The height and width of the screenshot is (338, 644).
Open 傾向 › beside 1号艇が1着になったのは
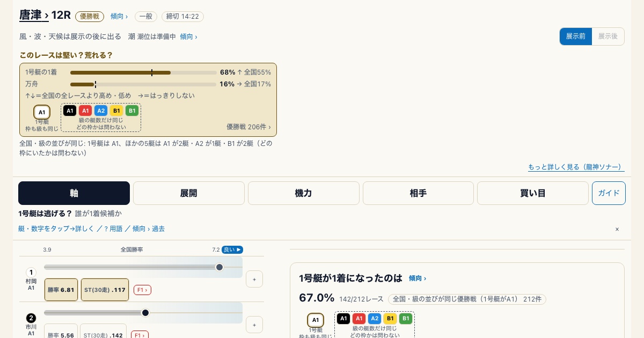pos(417,278)
